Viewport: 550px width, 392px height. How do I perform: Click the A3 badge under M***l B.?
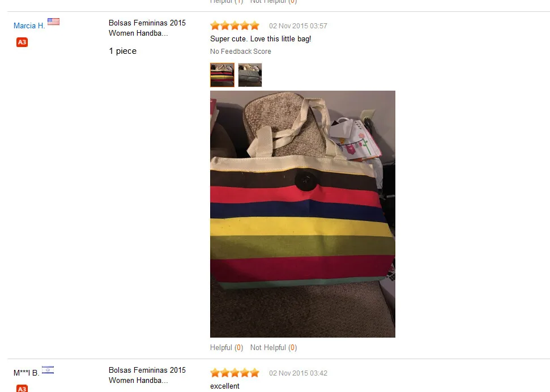22,388
